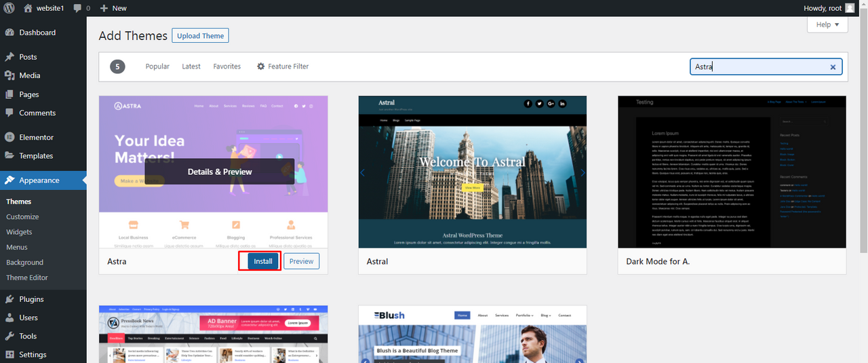Open the root user avatar

(850, 8)
